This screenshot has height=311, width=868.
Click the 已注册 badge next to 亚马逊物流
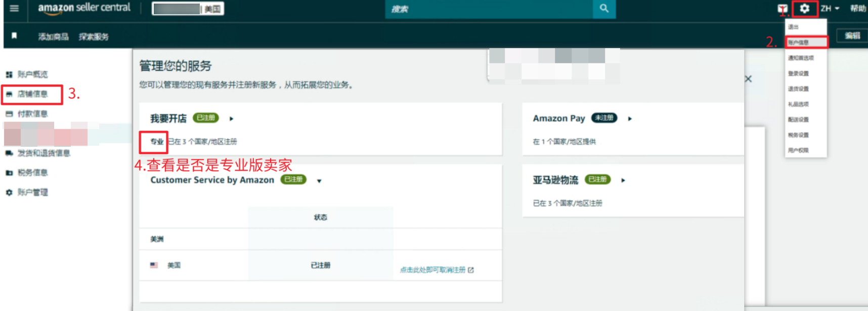click(x=598, y=179)
